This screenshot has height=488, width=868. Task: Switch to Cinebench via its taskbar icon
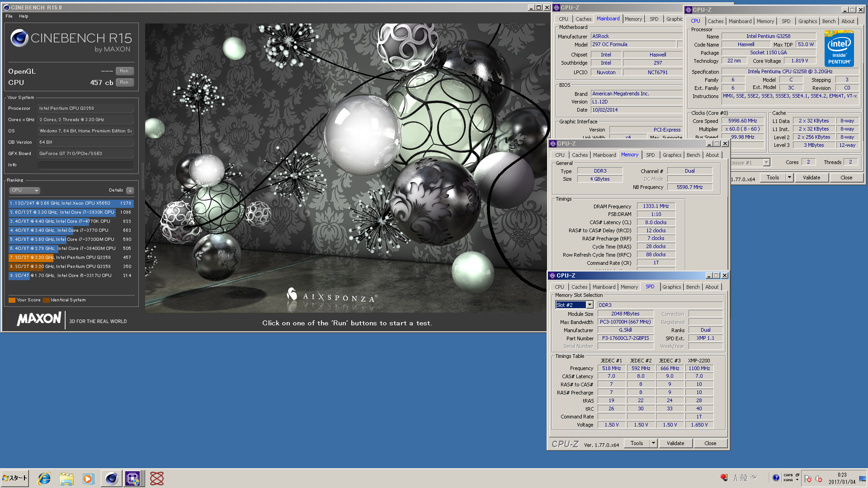pos(111,479)
